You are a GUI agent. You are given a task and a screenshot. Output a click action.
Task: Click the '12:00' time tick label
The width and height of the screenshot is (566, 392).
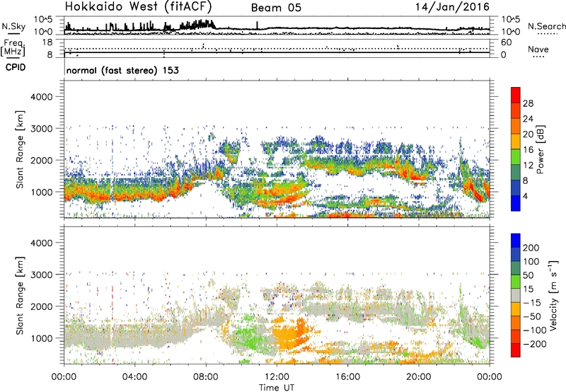point(277,377)
